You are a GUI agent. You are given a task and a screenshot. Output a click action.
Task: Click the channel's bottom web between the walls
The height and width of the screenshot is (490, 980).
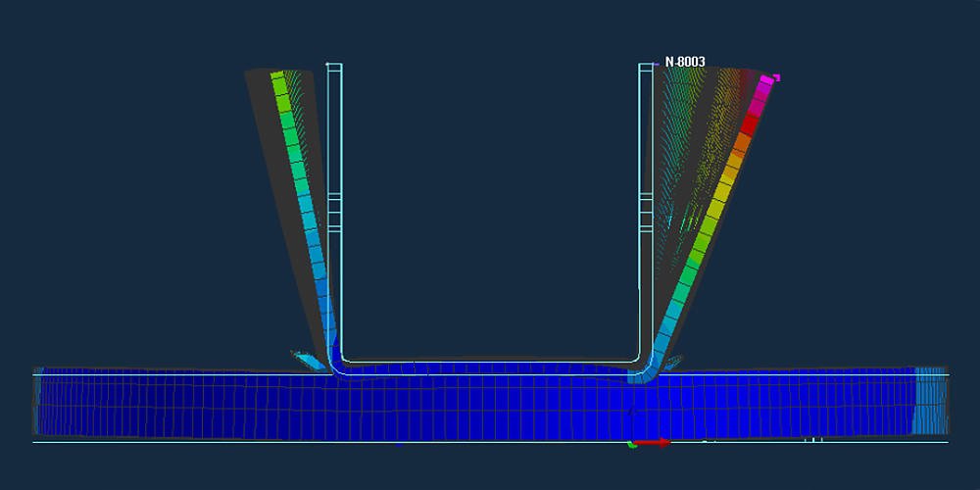(x=490, y=365)
